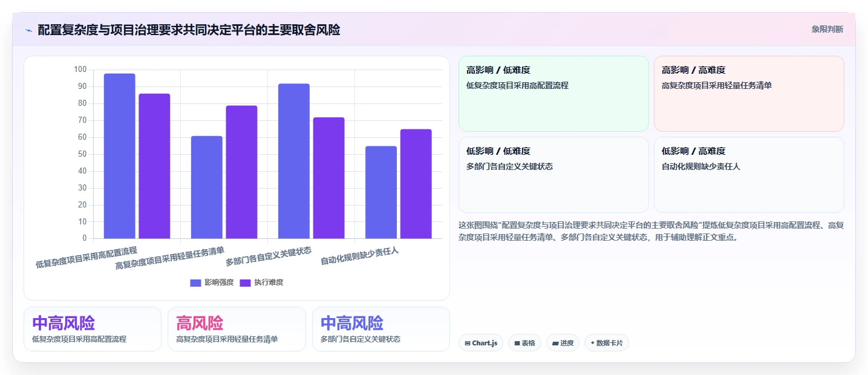
Task: Click the summary paragraph starting 这张图围绕
Action: click(x=651, y=231)
